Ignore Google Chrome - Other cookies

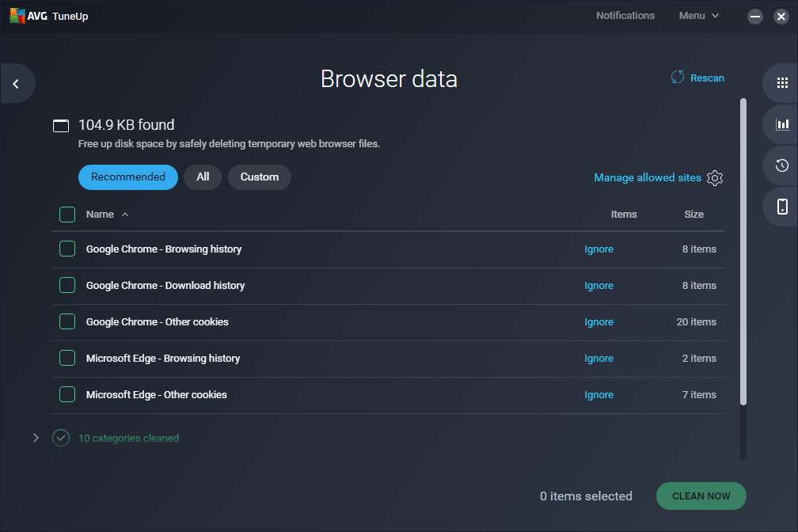click(x=598, y=321)
